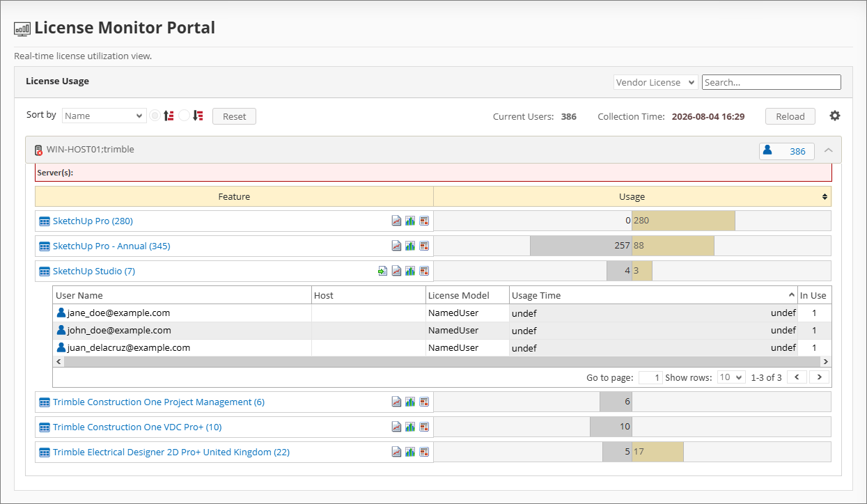This screenshot has height=504, width=867.
Task: Click the collection time 2026-08-04 16:29
Action: [708, 116]
